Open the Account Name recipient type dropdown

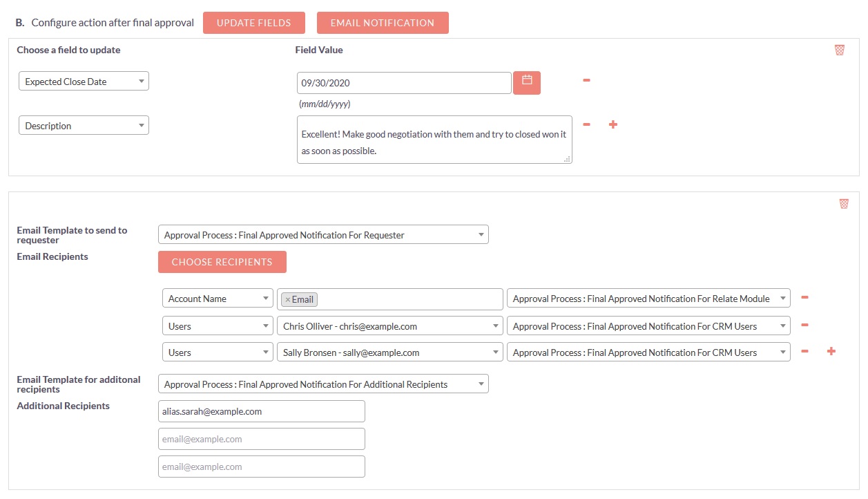point(218,299)
